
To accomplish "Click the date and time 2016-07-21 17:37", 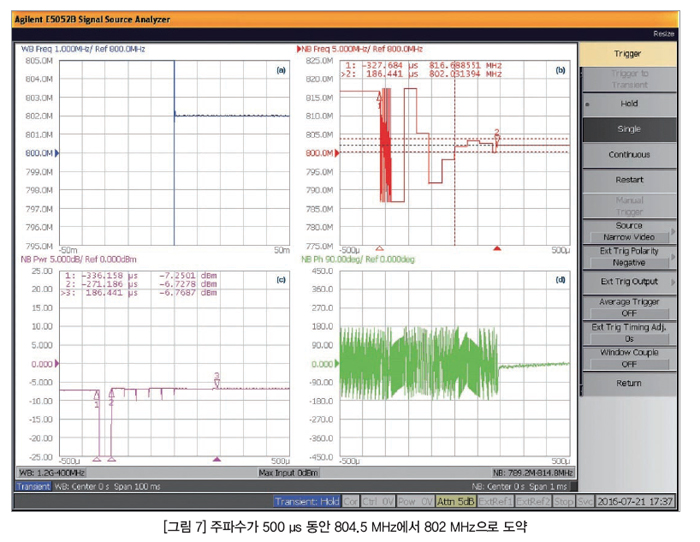I will (635, 502).
